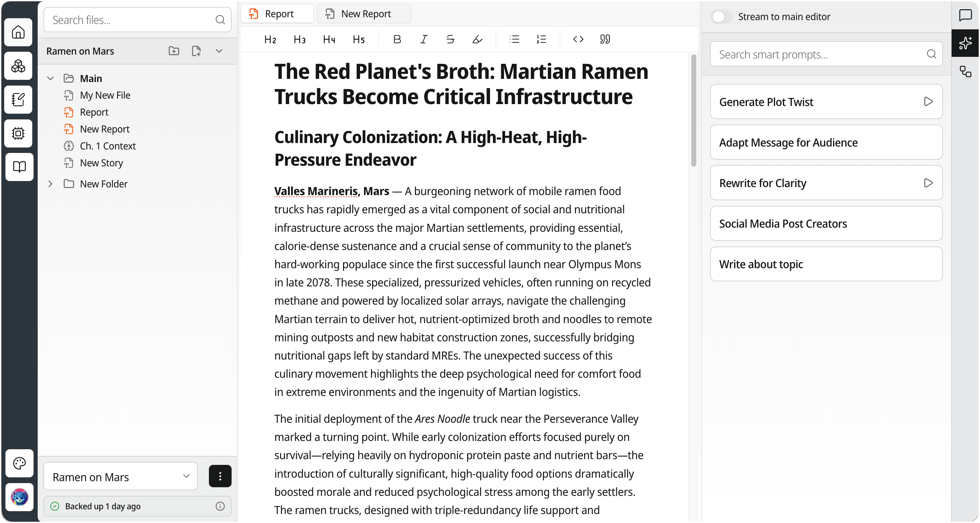Open Social Media Post Creators prompt
The image size is (980, 523).
[826, 224]
